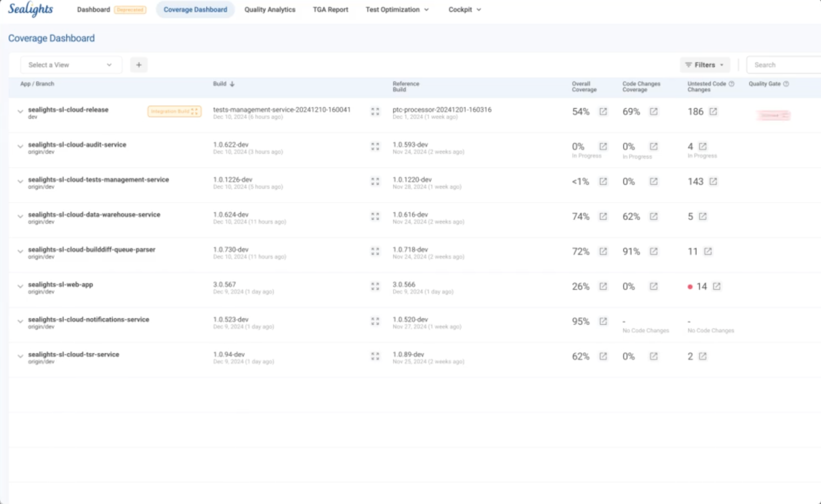Click the Overall Coverage column header
Viewport: 821px width, 504px height.
click(x=584, y=87)
